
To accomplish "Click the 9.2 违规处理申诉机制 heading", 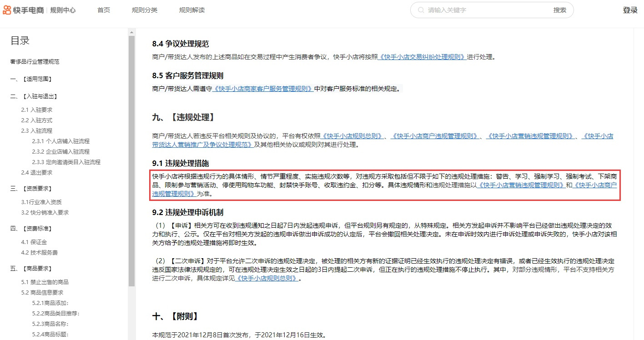I will point(188,212).
